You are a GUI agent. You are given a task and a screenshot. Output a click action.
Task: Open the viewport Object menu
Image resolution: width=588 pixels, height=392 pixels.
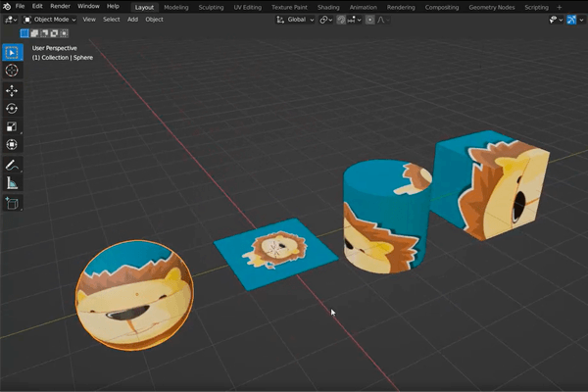point(154,20)
